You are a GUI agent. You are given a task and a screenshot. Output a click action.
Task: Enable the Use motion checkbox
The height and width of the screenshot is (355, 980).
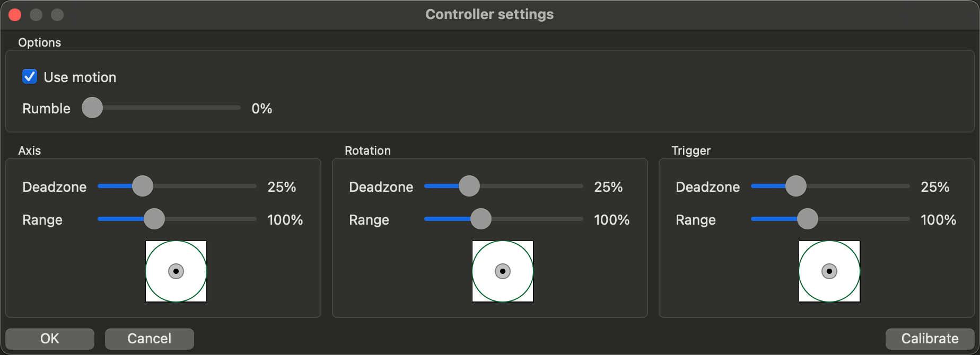[30, 76]
